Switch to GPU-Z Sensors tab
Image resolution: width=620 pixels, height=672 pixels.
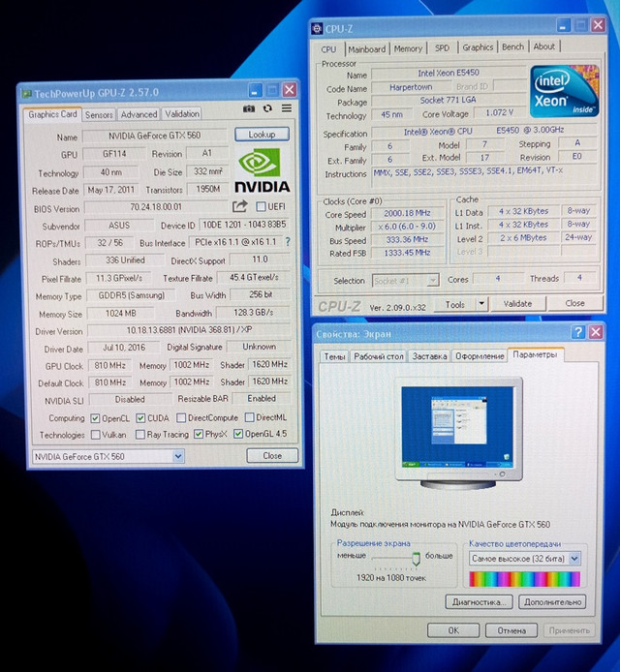pyautogui.click(x=99, y=115)
